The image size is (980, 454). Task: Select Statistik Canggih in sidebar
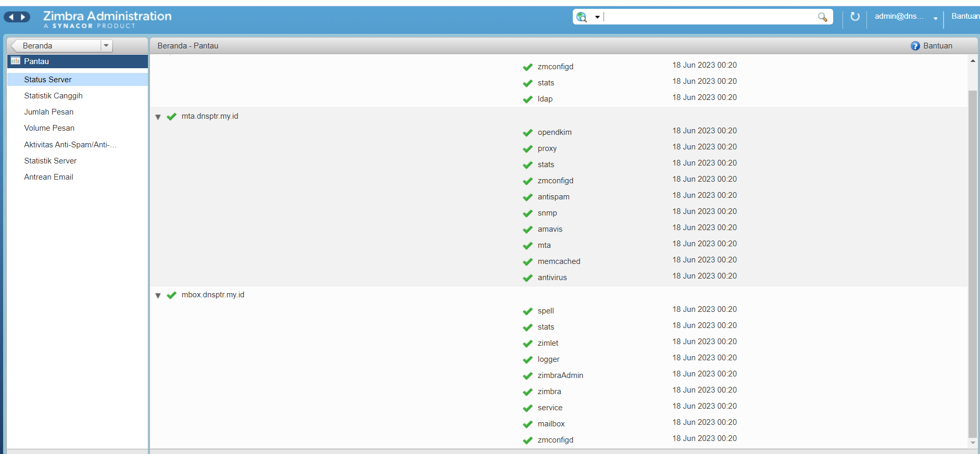click(53, 96)
